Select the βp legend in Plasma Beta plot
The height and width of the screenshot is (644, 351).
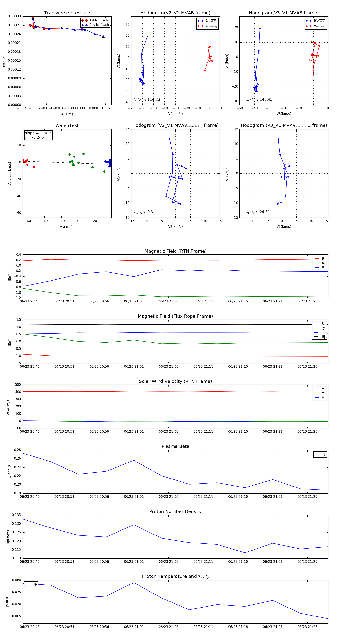(320, 455)
